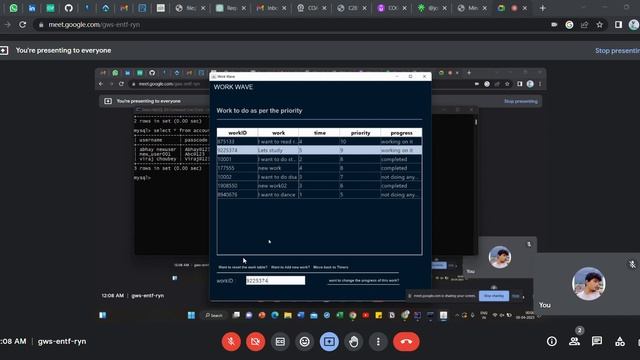This screenshot has height=360, width=640.
Task: Switch to the pinned GitHub tab
Action: pos(69,8)
